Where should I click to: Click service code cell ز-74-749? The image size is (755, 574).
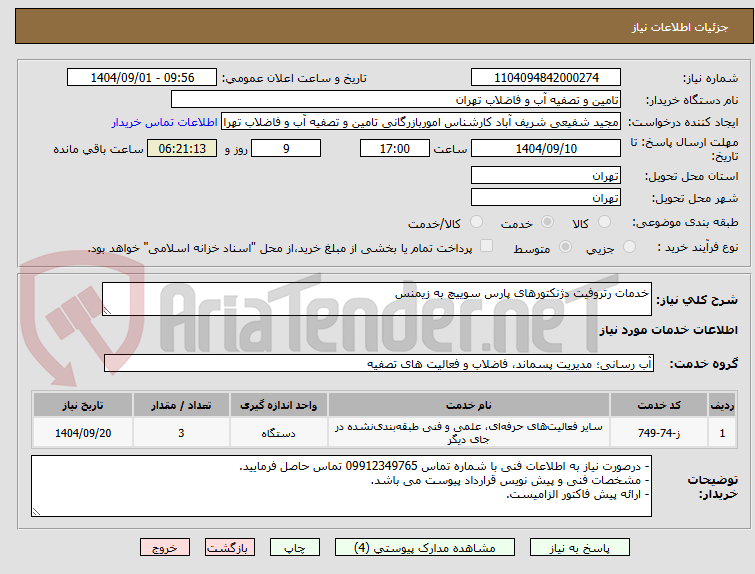[x=658, y=433]
